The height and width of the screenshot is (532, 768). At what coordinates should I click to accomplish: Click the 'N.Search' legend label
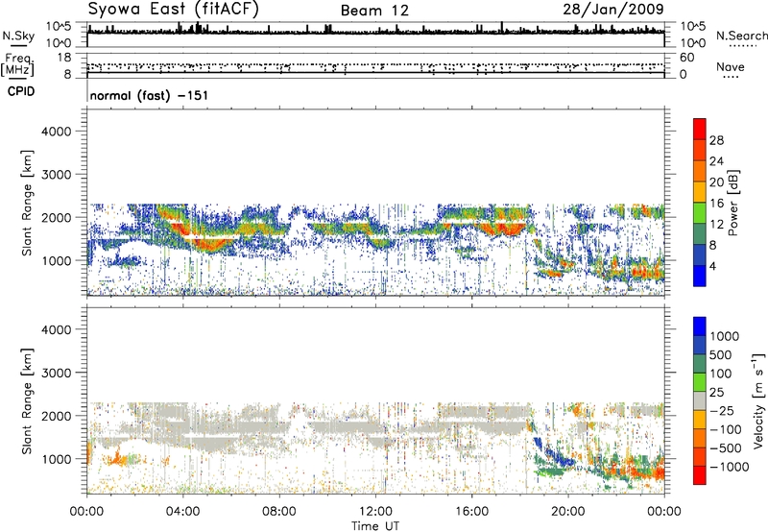point(741,36)
